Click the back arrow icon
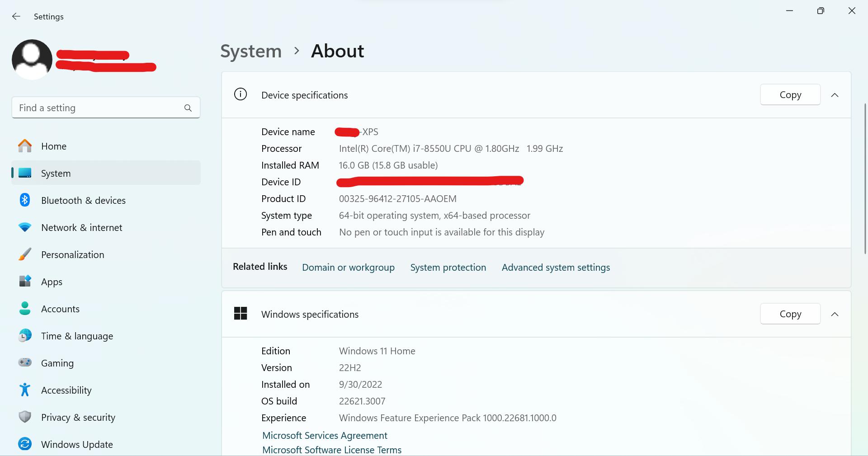Viewport: 868px width, 456px height. coord(16,16)
